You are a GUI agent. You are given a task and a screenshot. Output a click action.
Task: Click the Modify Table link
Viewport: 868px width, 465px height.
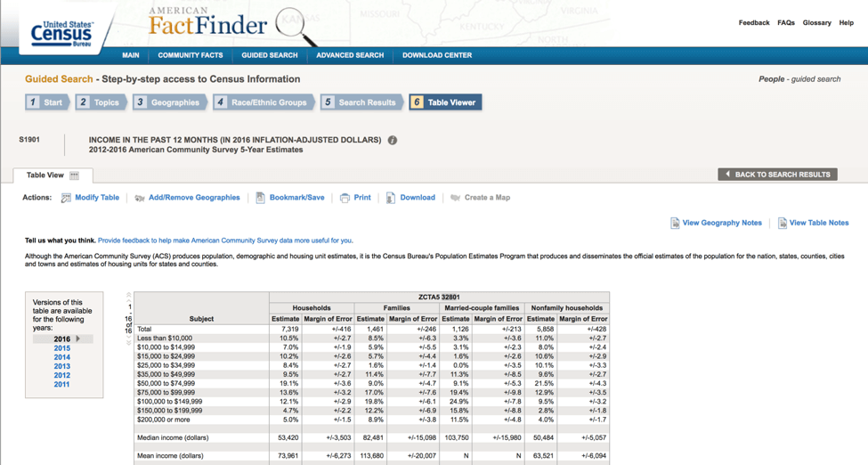(x=97, y=197)
